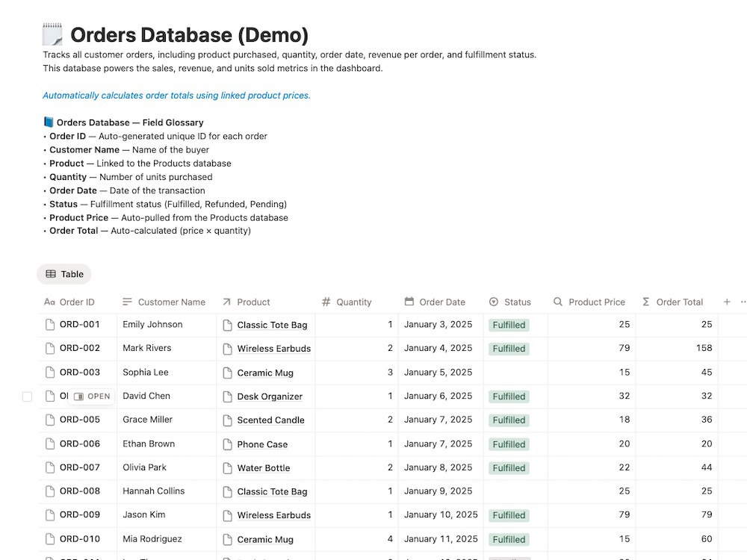Select the Emily Johnson customer name cell
The width and height of the screenshot is (747, 560).
coord(167,325)
